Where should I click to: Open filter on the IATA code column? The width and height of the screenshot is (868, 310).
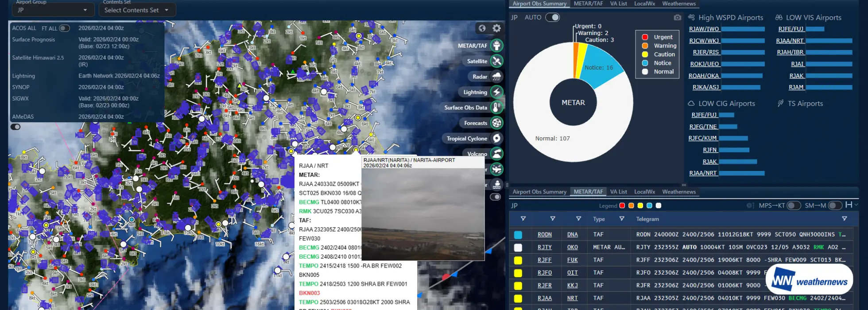578,219
